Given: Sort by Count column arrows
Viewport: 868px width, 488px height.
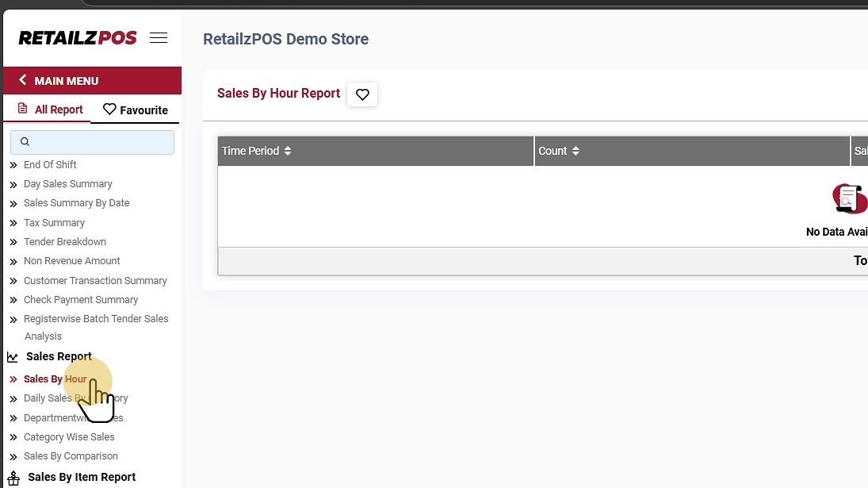Looking at the screenshot, I should click(x=575, y=151).
